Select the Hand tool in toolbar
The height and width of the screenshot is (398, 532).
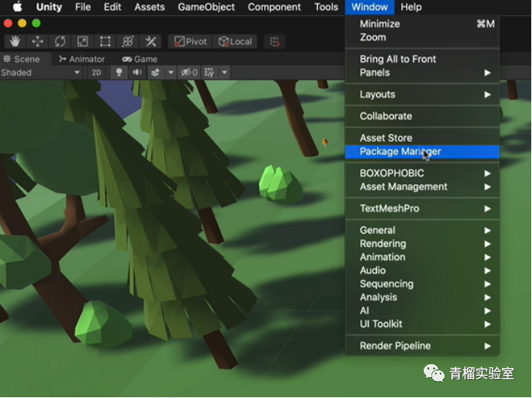point(15,41)
